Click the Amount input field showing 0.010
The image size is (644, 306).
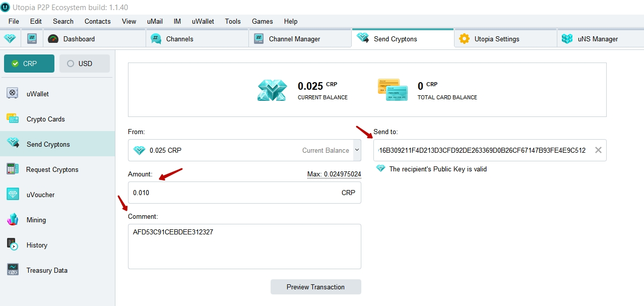pos(244,193)
